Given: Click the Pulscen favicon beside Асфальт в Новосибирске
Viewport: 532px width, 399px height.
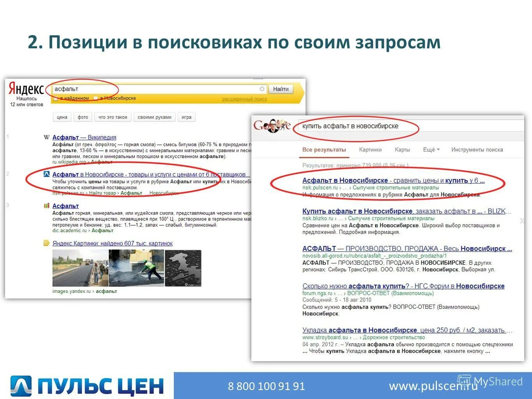Looking at the screenshot, I should (x=47, y=174).
